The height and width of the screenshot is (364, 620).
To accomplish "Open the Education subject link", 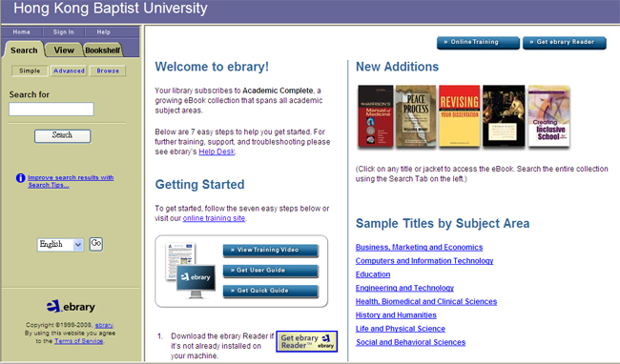I will [x=373, y=274].
